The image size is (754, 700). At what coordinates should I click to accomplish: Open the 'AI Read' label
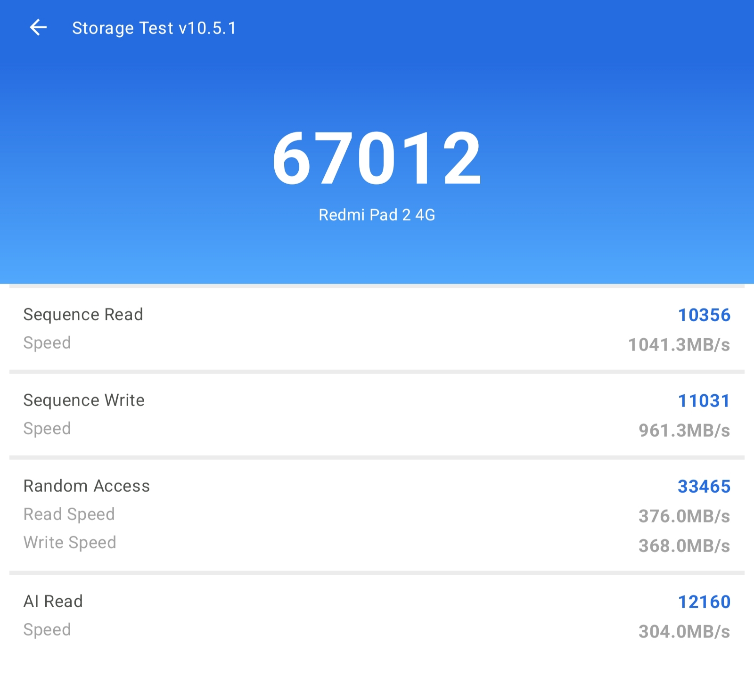click(53, 602)
